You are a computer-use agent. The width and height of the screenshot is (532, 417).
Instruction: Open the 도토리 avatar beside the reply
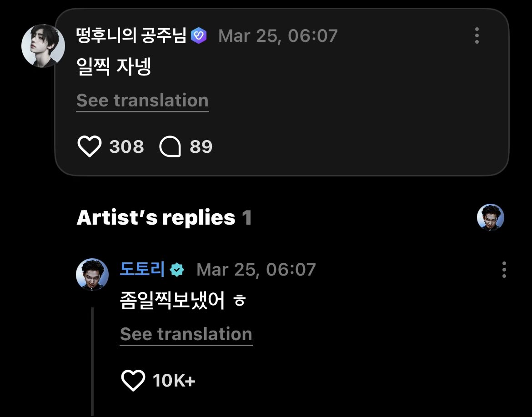(x=92, y=274)
